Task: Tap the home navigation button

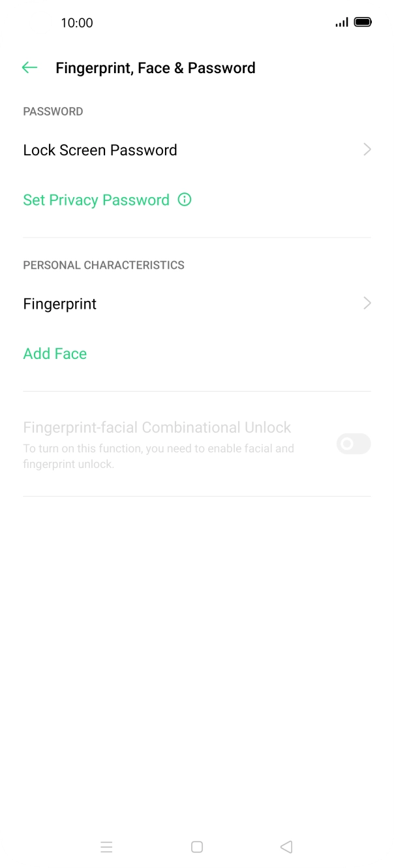Action: 197,846
